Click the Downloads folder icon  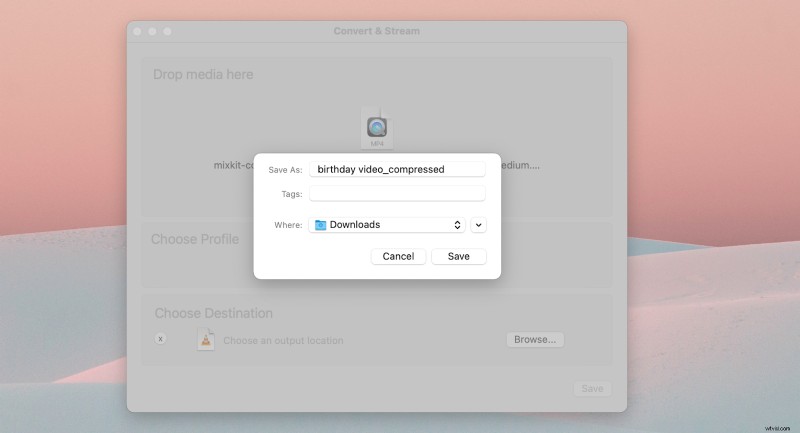point(320,225)
